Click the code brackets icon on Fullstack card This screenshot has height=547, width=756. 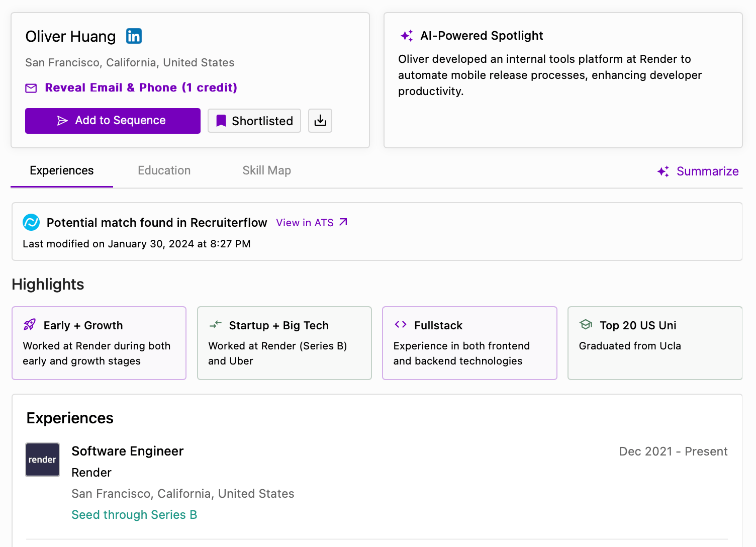click(x=401, y=324)
